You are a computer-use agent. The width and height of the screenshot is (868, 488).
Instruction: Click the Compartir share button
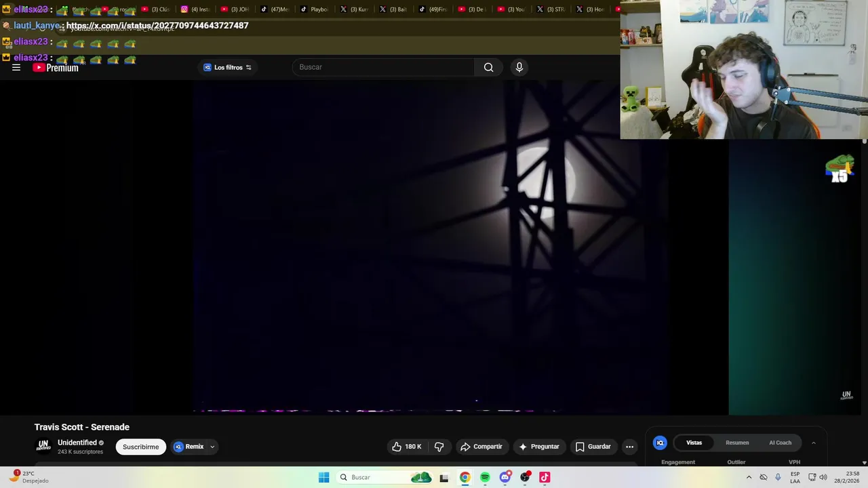pyautogui.click(x=481, y=447)
